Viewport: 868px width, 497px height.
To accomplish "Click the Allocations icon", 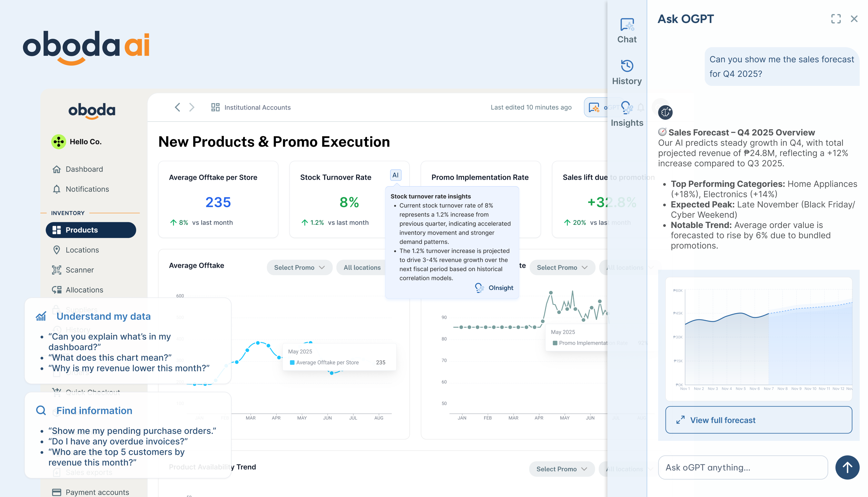I will 57,290.
